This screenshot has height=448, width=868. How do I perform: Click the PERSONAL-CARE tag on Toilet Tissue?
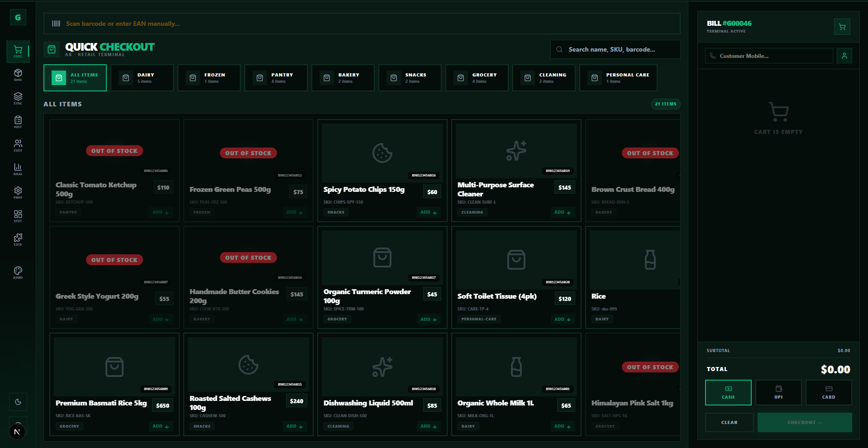tap(479, 319)
